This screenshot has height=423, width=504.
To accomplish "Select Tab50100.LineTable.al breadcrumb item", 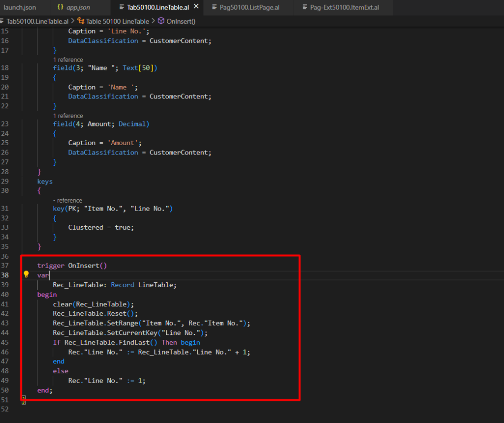I will coord(37,22).
